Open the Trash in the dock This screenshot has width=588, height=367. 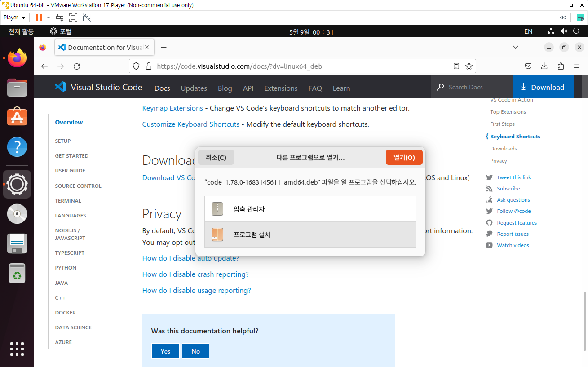click(x=17, y=273)
